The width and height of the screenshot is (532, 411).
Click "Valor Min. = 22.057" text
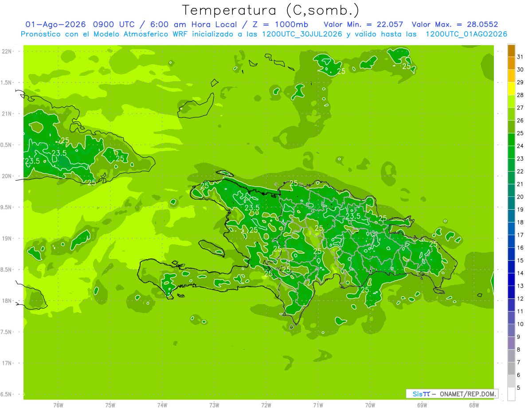point(364,24)
